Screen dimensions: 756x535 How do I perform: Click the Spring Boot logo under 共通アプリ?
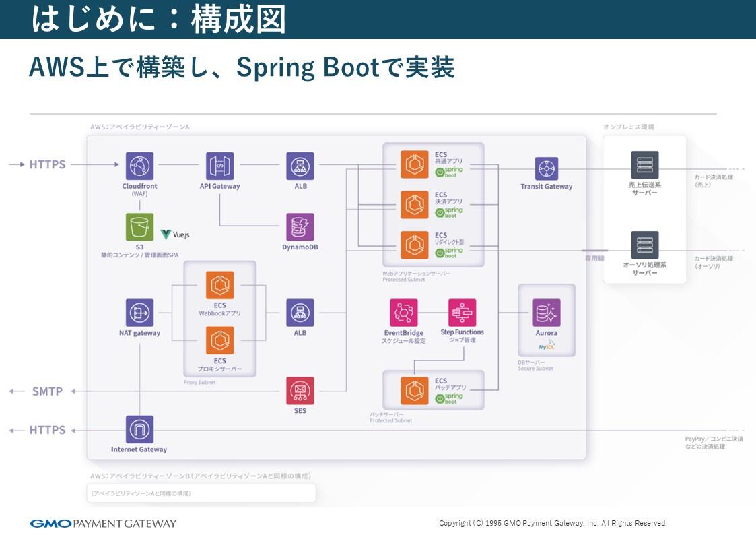[x=449, y=172]
